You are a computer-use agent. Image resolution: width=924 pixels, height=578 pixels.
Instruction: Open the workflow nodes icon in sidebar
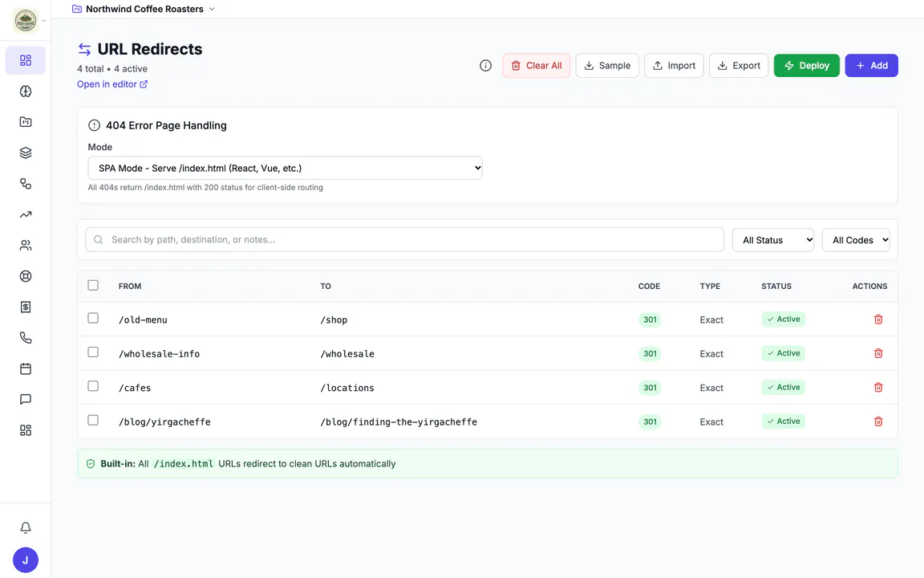[26, 183]
